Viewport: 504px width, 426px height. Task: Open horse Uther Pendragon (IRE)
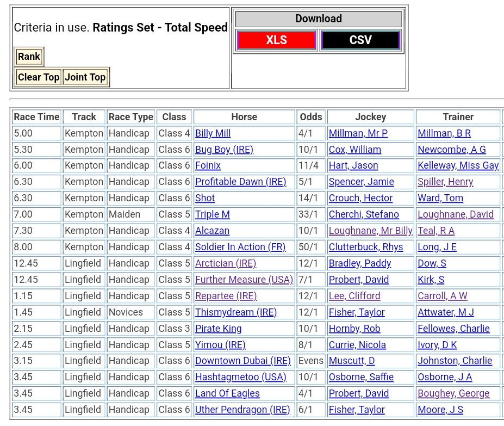click(242, 410)
